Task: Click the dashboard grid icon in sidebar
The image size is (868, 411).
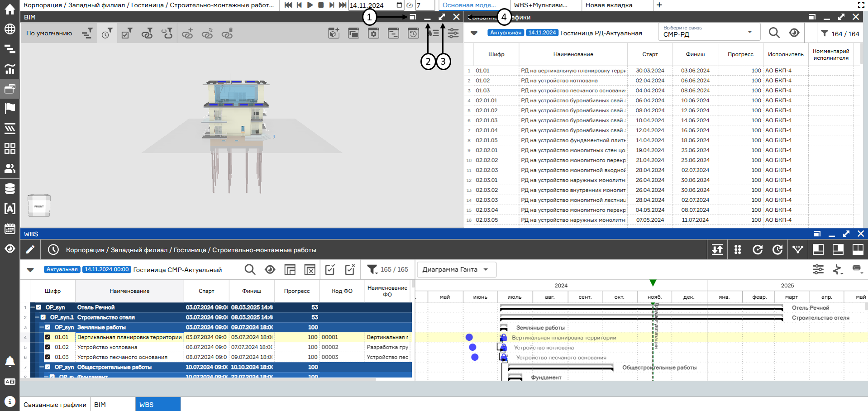Action: coord(10,148)
